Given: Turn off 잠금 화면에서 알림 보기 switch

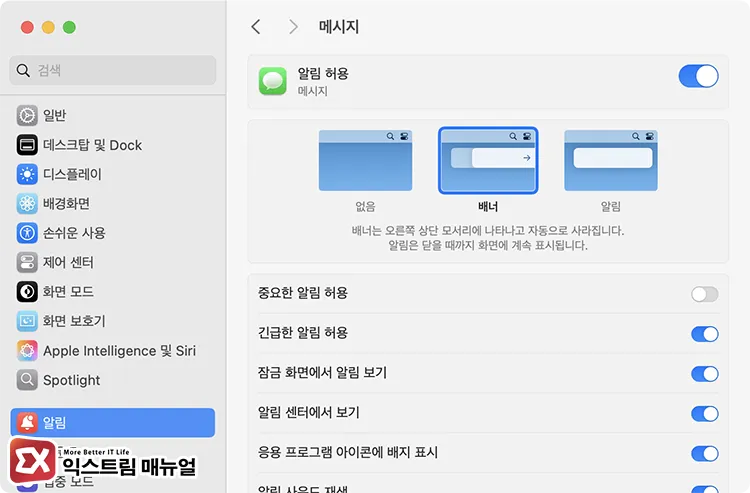Looking at the screenshot, I should pyautogui.click(x=705, y=373).
